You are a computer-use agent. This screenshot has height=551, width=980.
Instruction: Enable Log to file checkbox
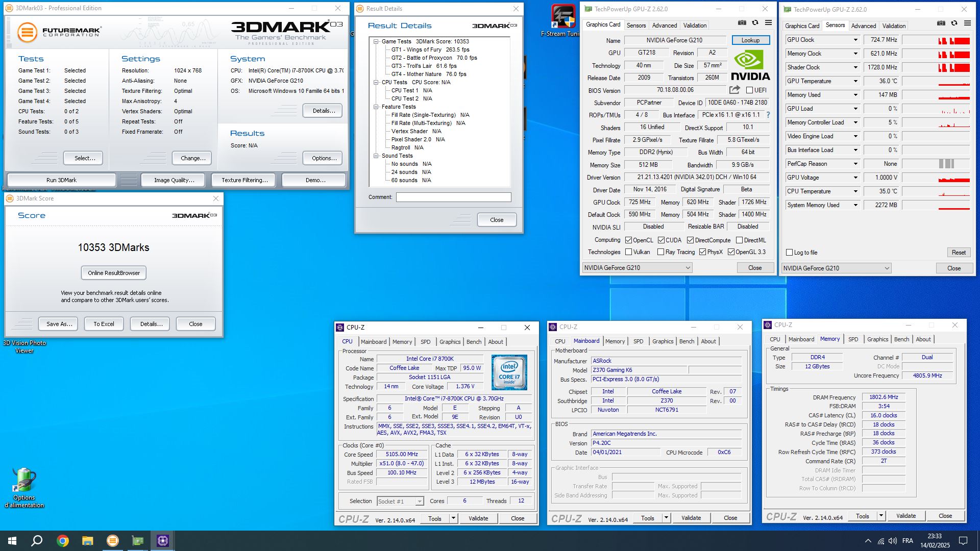[x=789, y=253]
